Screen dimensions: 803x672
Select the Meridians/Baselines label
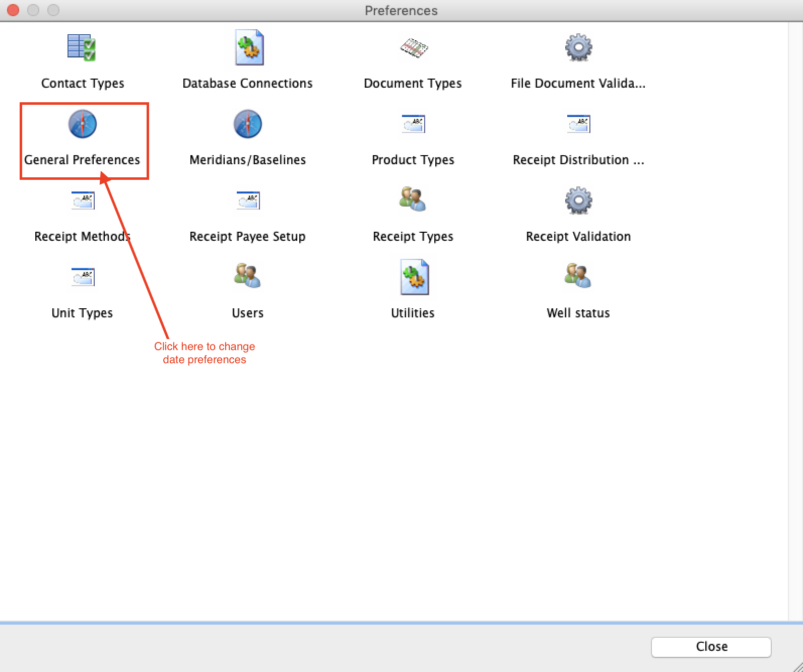point(247,160)
